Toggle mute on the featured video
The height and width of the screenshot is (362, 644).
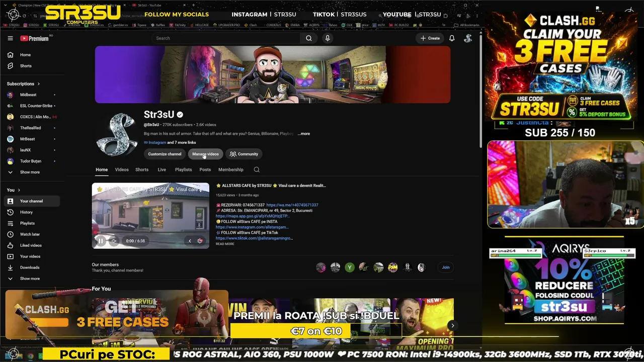pos(114,241)
